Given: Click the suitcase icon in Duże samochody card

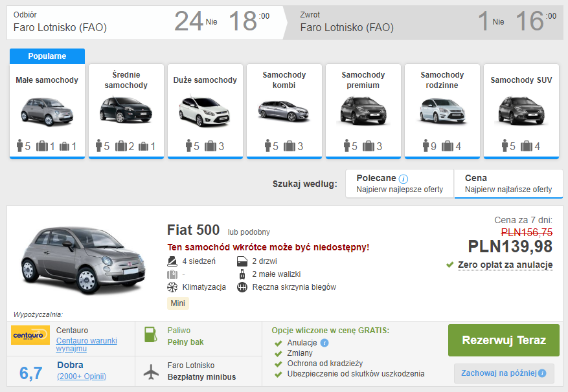Looking at the screenshot, I should coord(210,146).
